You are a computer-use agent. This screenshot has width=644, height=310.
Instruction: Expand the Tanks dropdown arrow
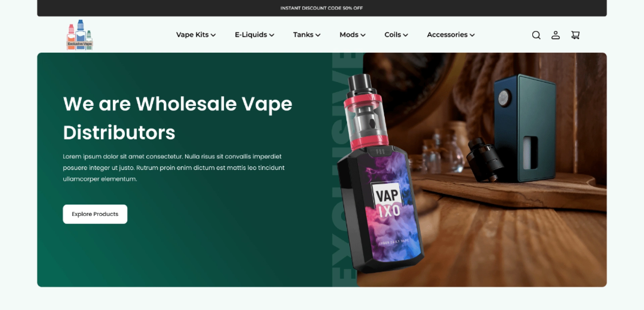coord(318,35)
